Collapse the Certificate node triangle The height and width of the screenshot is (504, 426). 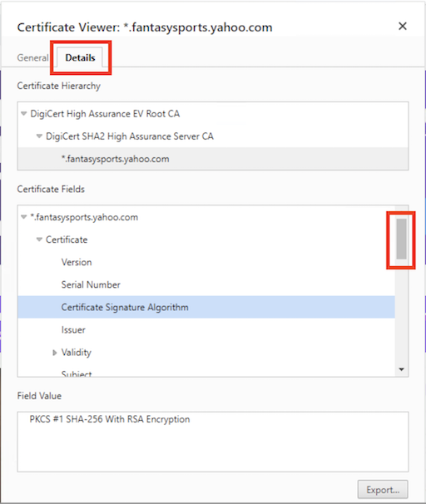[39, 240]
